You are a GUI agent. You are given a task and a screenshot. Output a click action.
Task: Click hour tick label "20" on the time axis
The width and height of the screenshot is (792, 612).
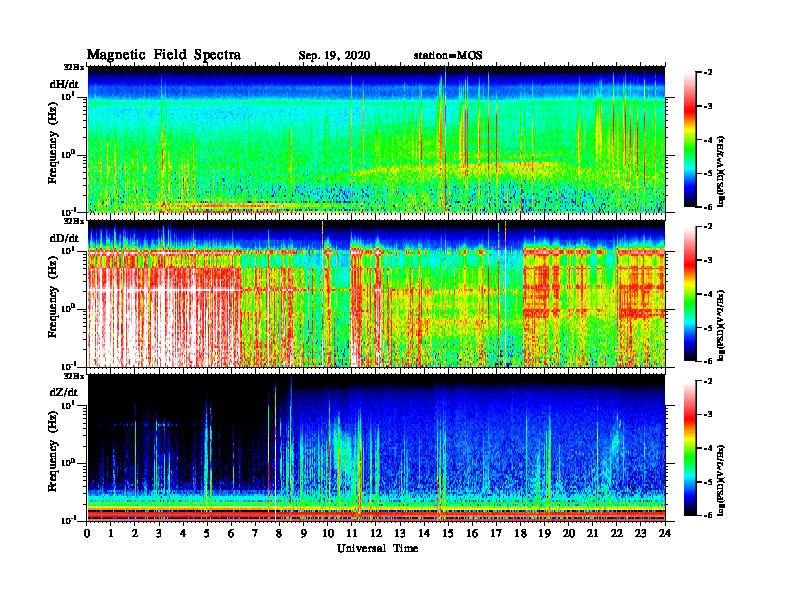coord(569,534)
